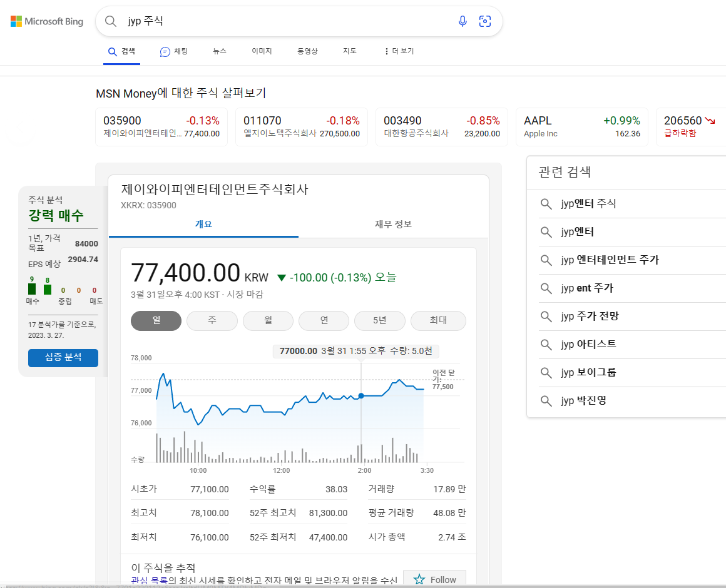
Task: Click magnifier icon beside jyp엔터 주식
Action: tap(546, 204)
